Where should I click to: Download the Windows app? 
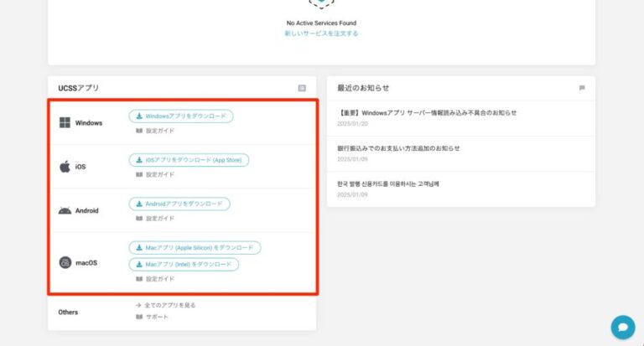click(180, 116)
